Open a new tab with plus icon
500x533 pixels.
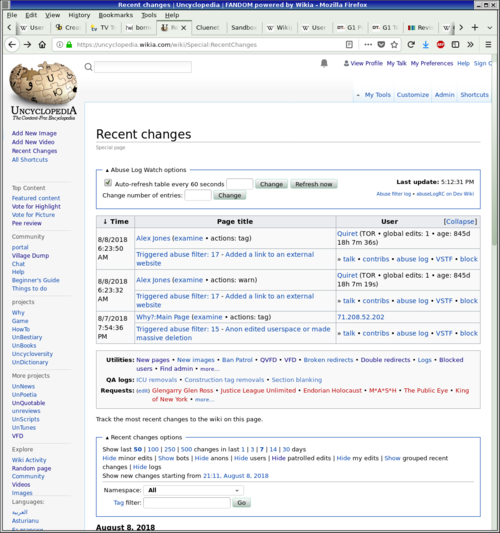[475, 28]
